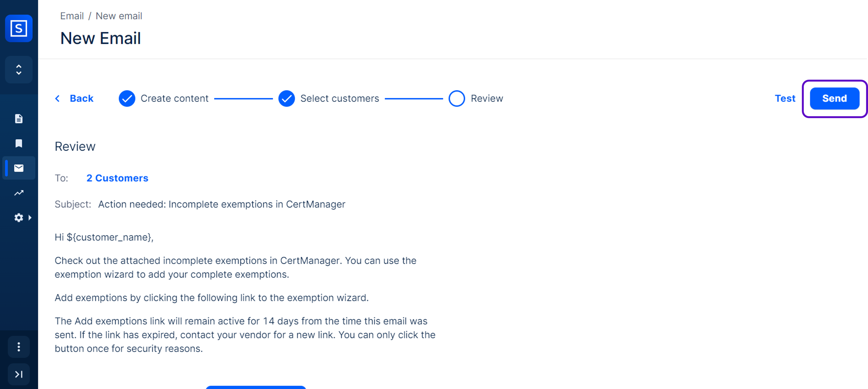Select the Review step circle
This screenshot has width=868, height=389.
457,98
